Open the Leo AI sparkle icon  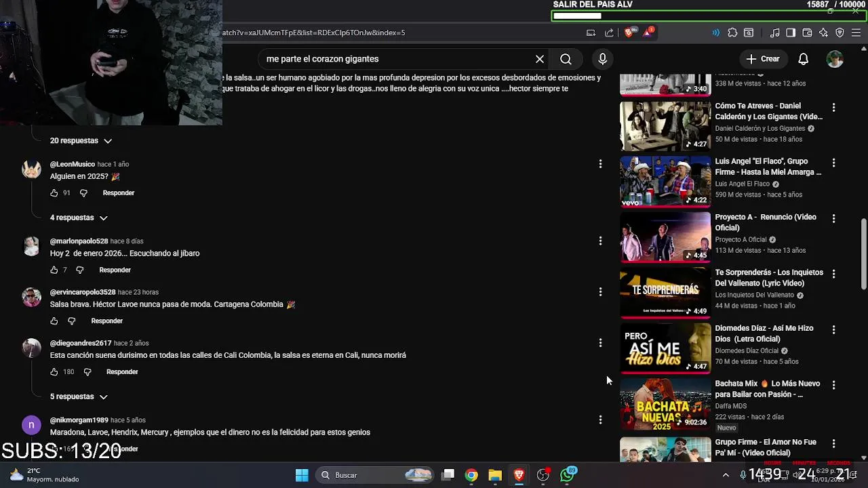coord(823,33)
